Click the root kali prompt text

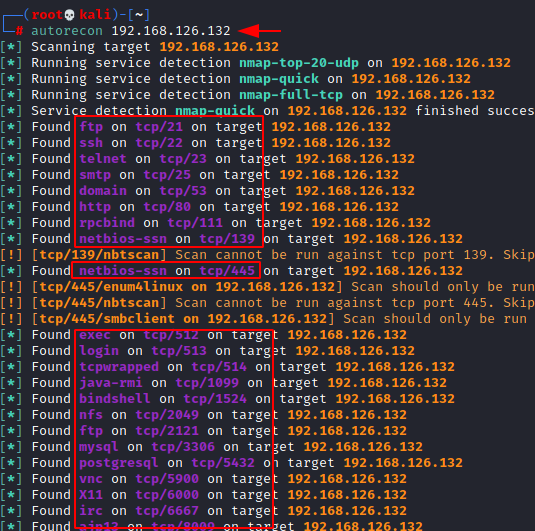click(x=71, y=15)
